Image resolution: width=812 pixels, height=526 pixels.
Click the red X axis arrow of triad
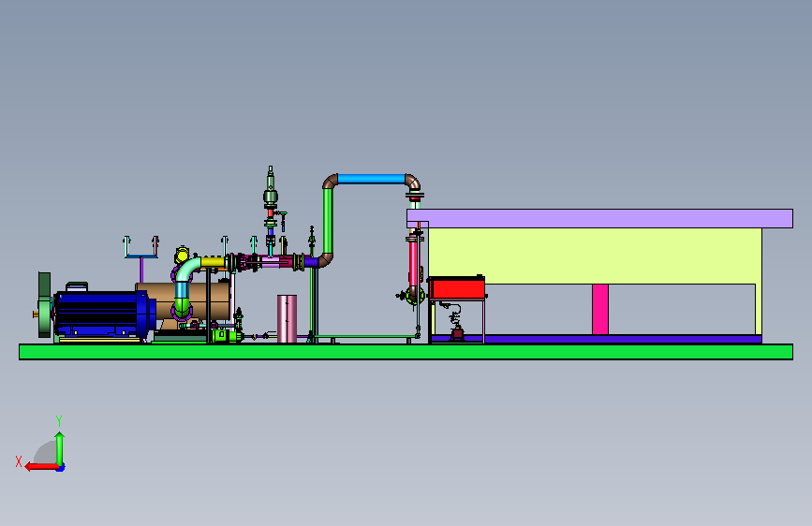(40, 467)
